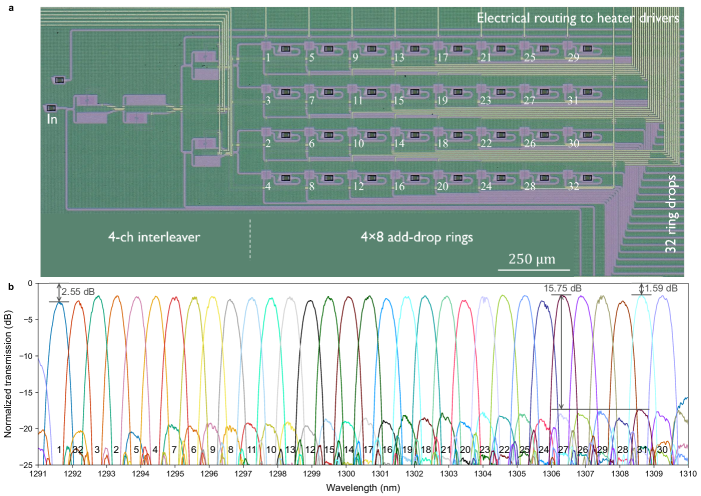Click ring resonator number 1 in the micrograph
This screenshot has height=496, width=701.
tap(268, 48)
